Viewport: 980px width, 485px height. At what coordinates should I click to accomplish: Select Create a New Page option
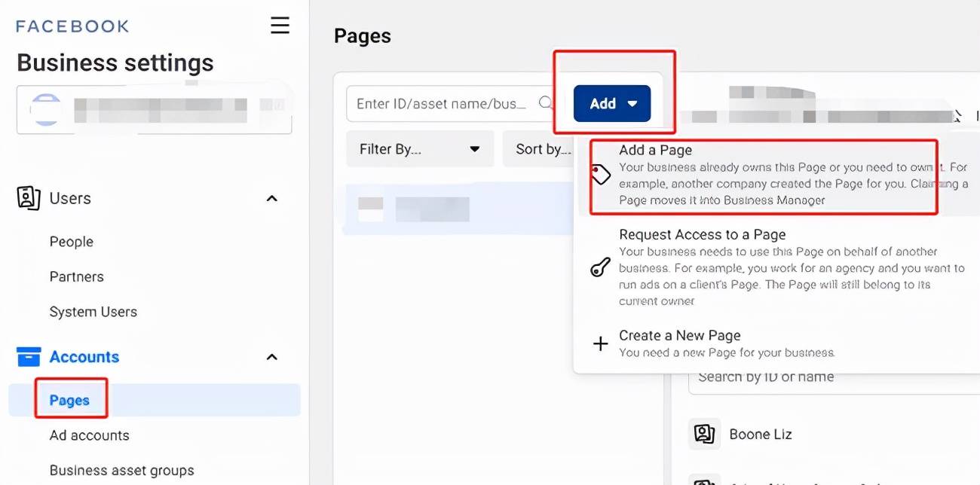click(776, 343)
